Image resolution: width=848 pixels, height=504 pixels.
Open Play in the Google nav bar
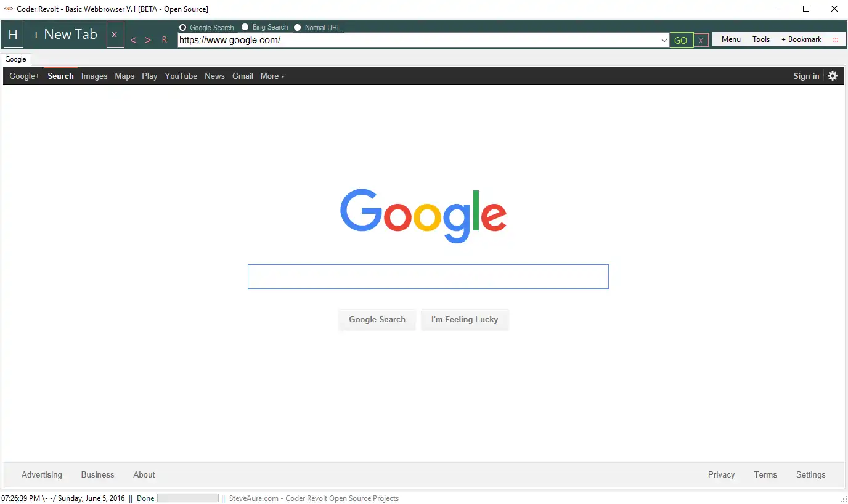tap(150, 76)
